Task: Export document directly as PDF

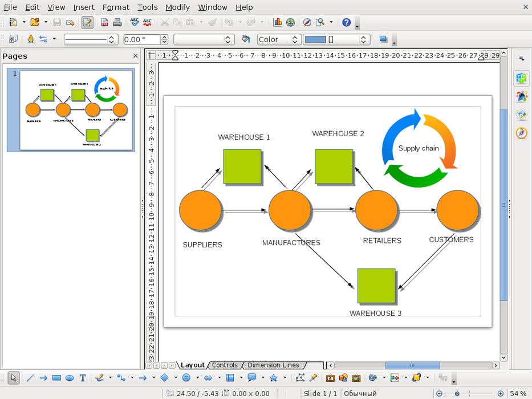Action: click(x=105, y=23)
